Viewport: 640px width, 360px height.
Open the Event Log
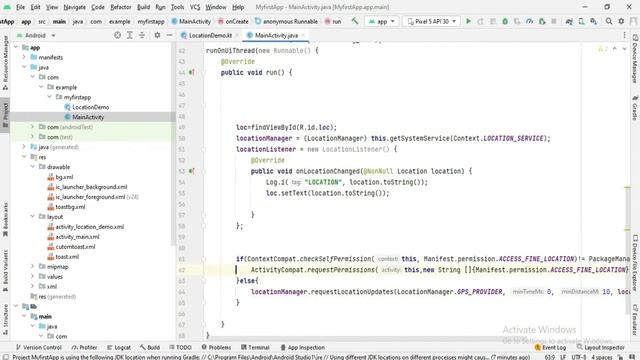(550, 347)
